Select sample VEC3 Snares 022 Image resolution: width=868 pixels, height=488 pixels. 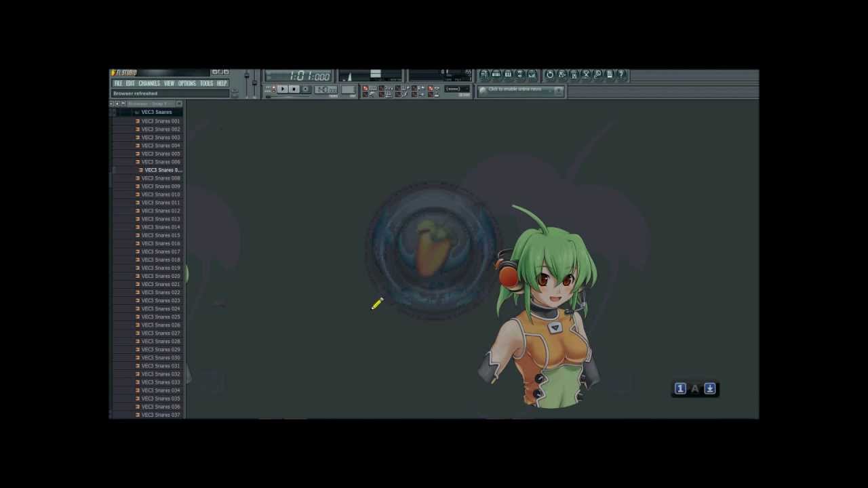[161, 292]
